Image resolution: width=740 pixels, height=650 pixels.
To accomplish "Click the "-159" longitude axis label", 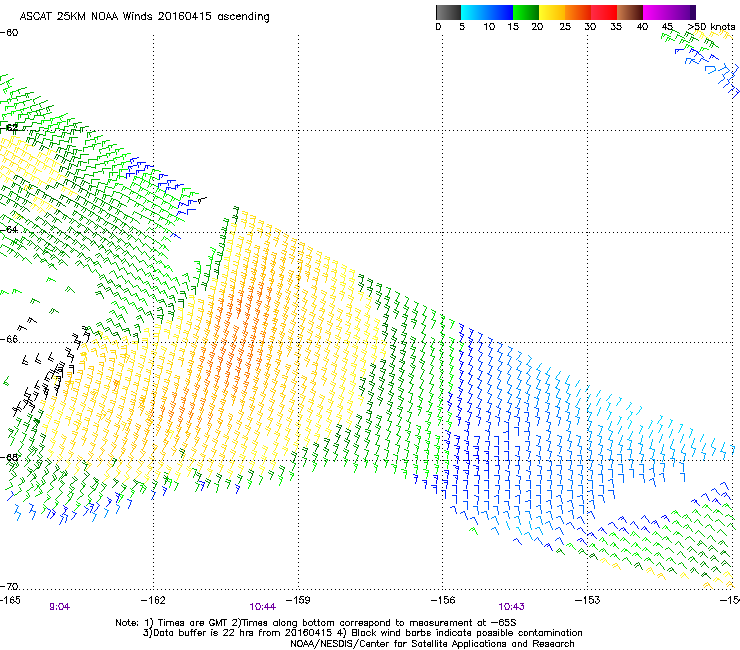I will 298,600.
